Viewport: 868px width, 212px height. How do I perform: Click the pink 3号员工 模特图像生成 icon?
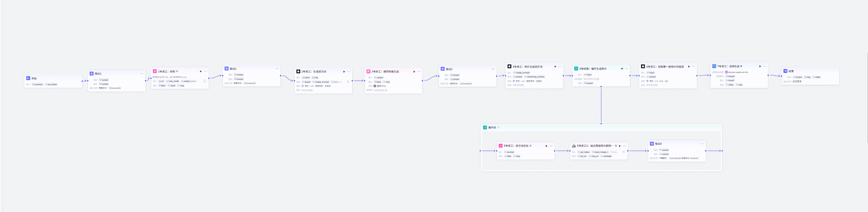pos(368,71)
